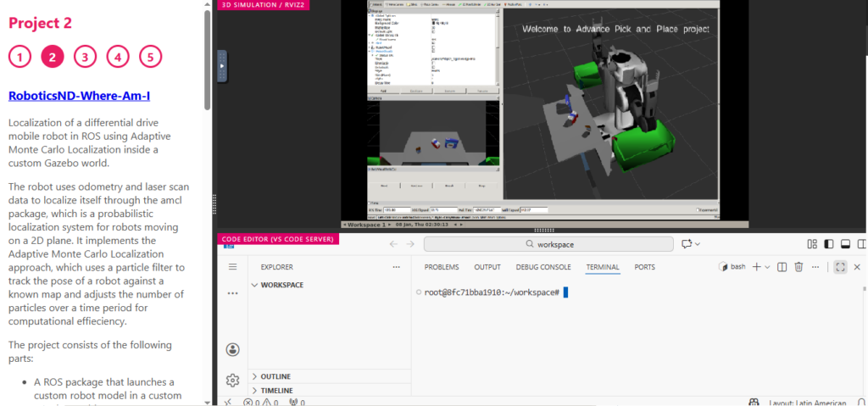Image resolution: width=868 pixels, height=406 pixels.
Task: Click the new terminal plus icon
Action: coord(757,267)
